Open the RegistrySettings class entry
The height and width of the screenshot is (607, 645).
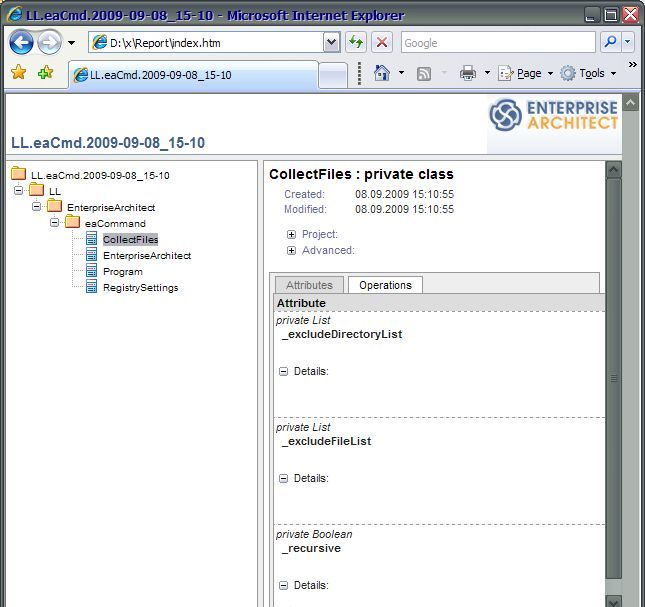(141, 288)
